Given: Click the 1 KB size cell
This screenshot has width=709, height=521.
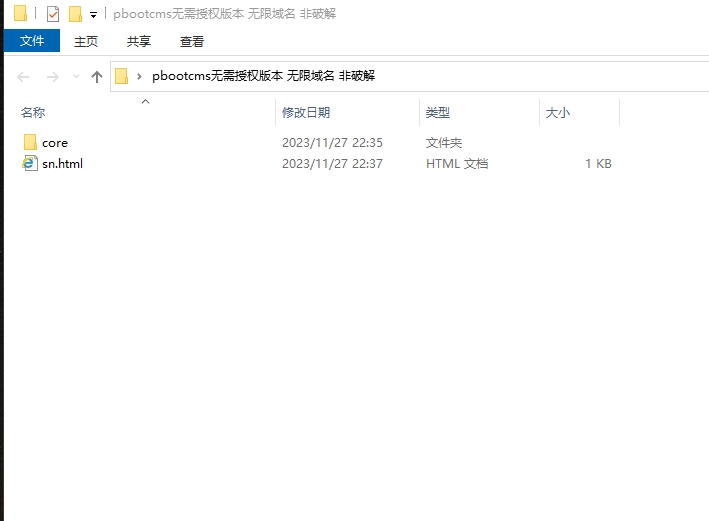Looking at the screenshot, I should click(x=598, y=163).
